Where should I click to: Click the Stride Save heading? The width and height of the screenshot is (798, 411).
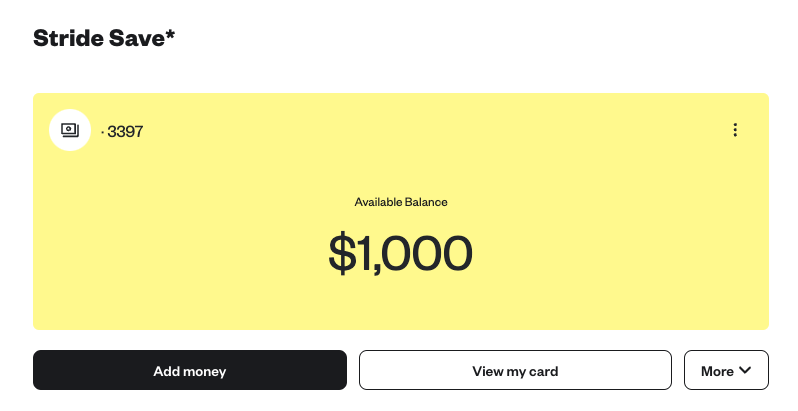click(x=104, y=38)
